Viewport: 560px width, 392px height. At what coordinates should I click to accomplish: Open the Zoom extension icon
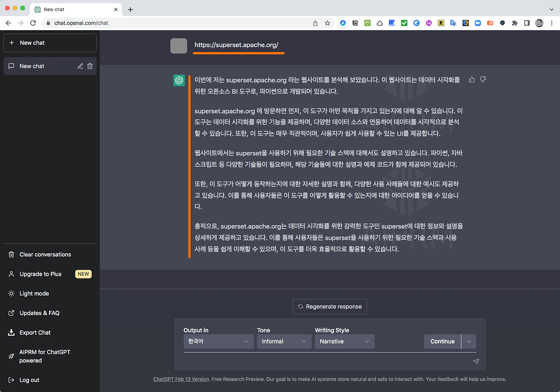pyautogui.click(x=478, y=23)
